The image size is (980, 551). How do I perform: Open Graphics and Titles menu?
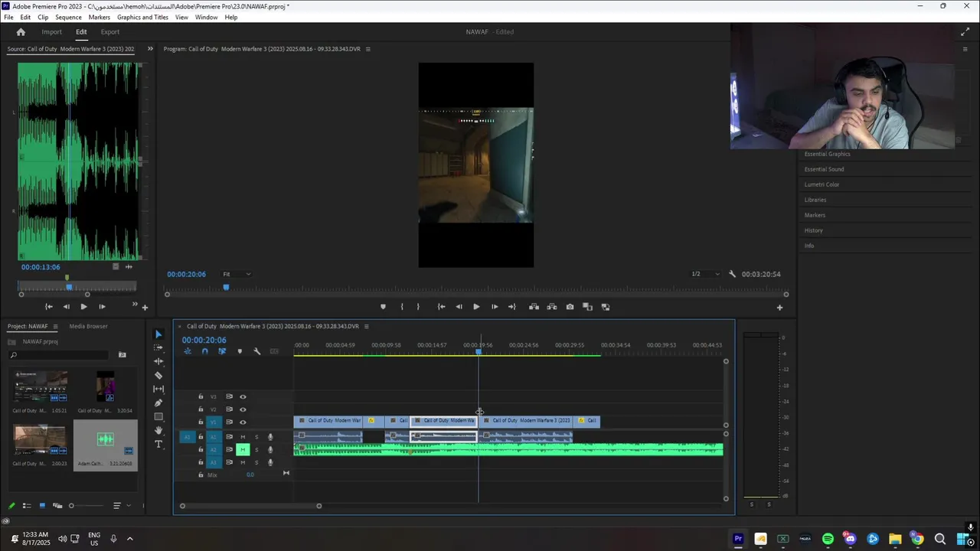[142, 17]
